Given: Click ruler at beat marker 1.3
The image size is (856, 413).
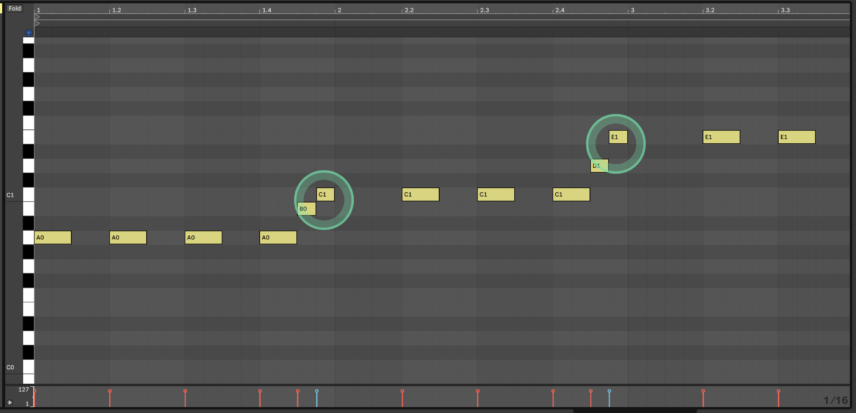Looking at the screenshot, I should click(x=191, y=10).
